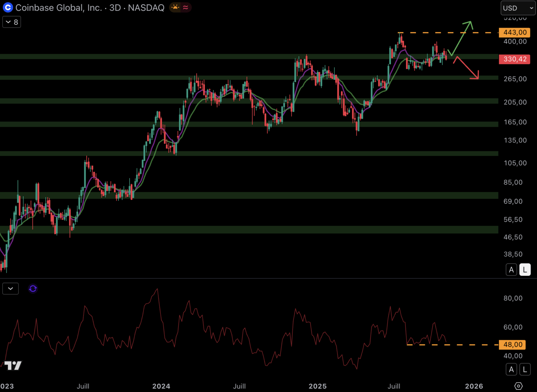This screenshot has width=537, height=392.
Task: Expand the collapsed indicator legend showing 8
Action: tap(12, 22)
